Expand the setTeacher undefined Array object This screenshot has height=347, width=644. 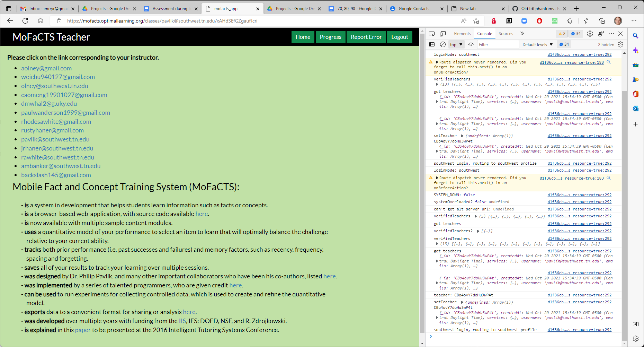[463, 136]
